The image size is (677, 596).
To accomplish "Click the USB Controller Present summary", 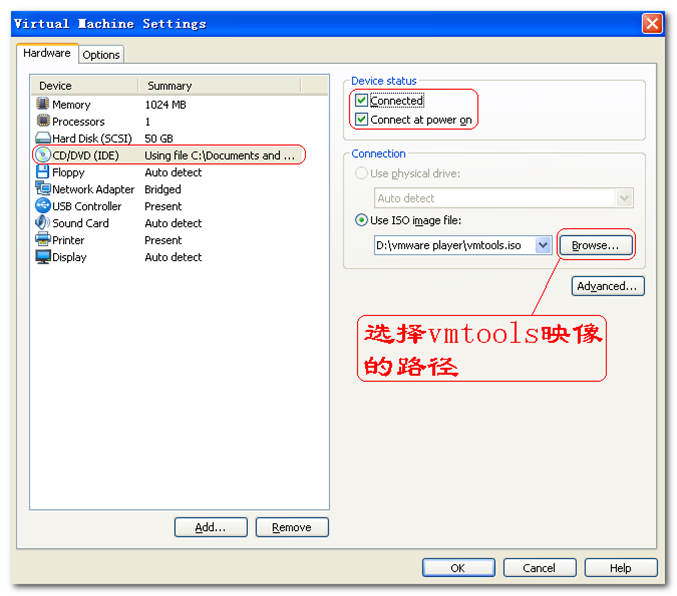I will point(163,206).
